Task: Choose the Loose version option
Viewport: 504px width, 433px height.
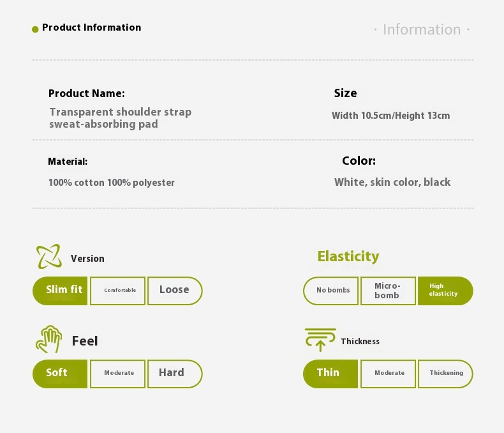Action: coord(175,291)
